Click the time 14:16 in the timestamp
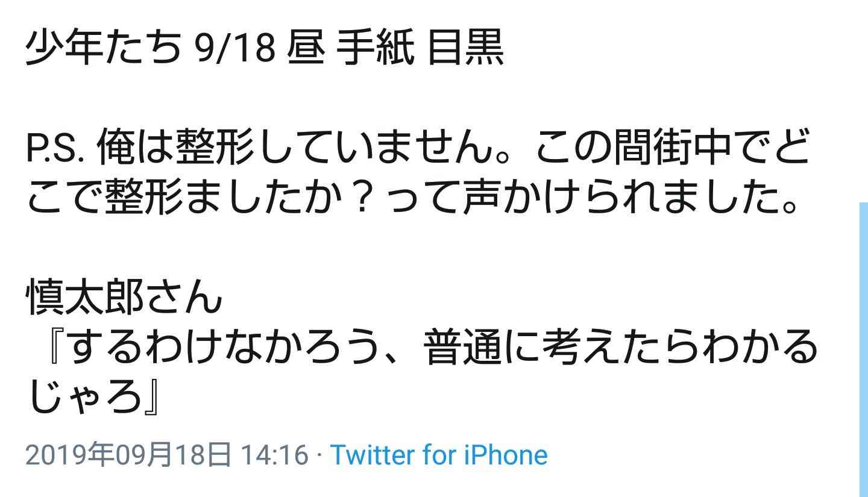Screen dimensions: 868x497 click(x=274, y=455)
